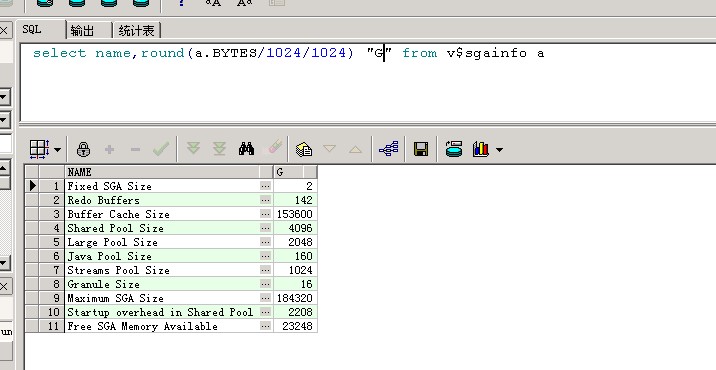Save results with the floppy disk icon
This screenshot has width=716, height=370.
(x=421, y=149)
